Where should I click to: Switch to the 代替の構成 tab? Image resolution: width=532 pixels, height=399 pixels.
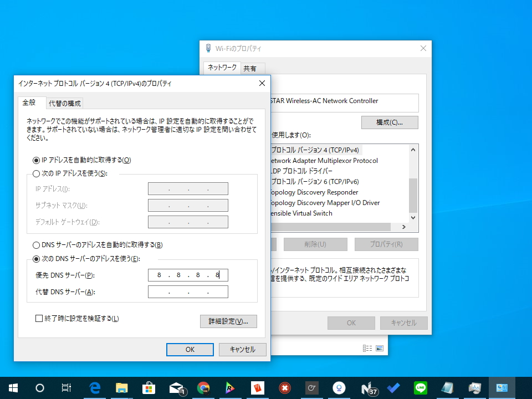coord(64,103)
